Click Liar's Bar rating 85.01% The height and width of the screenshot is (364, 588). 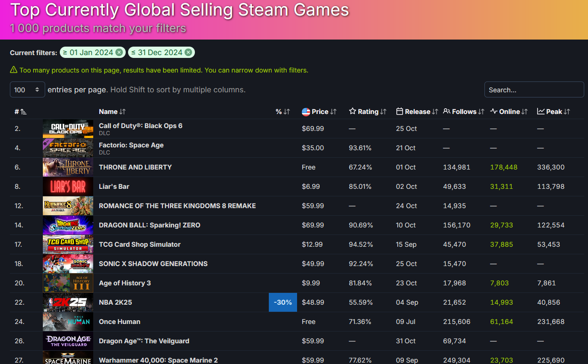coord(360,186)
